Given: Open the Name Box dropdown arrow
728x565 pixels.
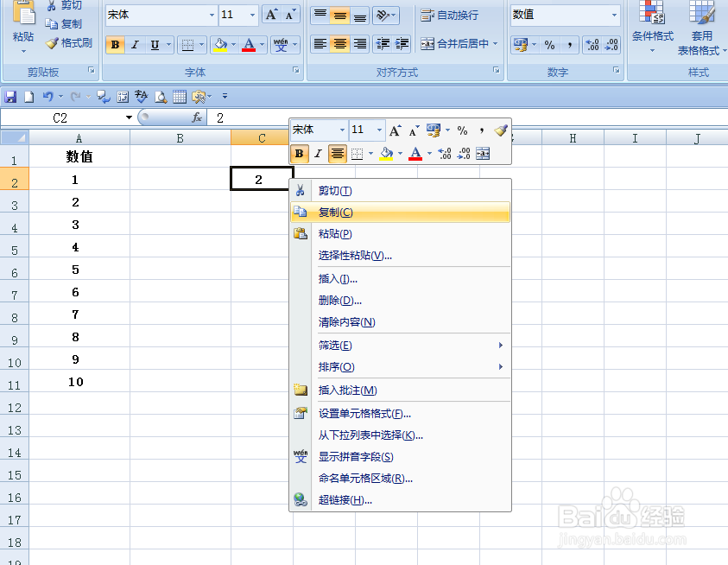Looking at the screenshot, I should [x=129, y=117].
